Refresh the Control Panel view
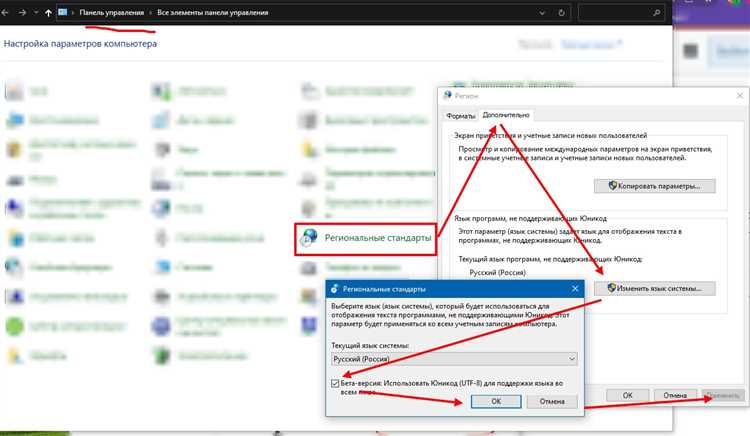Image resolution: width=750 pixels, height=436 pixels. coord(562,13)
